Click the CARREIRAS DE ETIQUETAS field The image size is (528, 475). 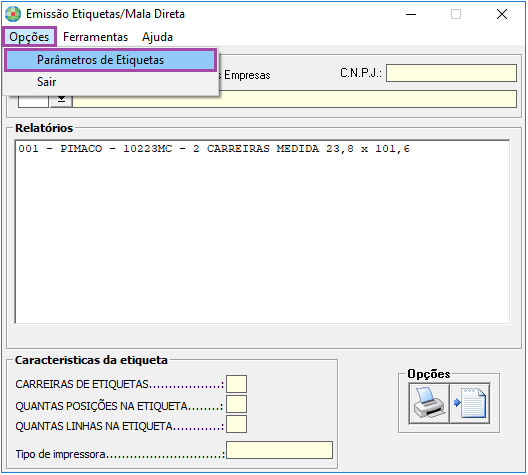tap(236, 384)
